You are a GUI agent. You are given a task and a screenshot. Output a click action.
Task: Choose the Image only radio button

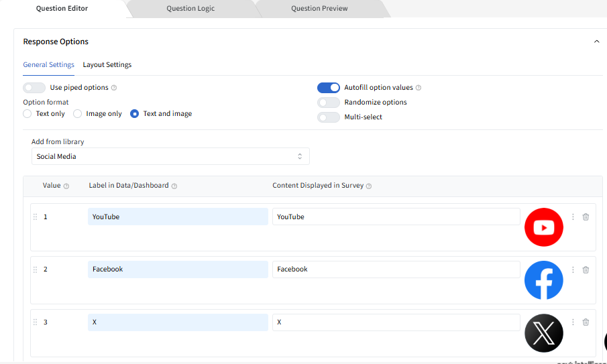click(78, 114)
